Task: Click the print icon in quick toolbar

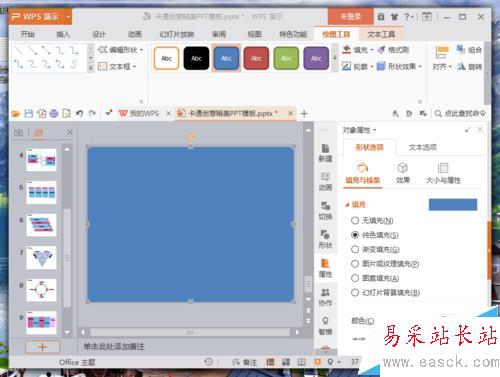Action: coord(54,114)
